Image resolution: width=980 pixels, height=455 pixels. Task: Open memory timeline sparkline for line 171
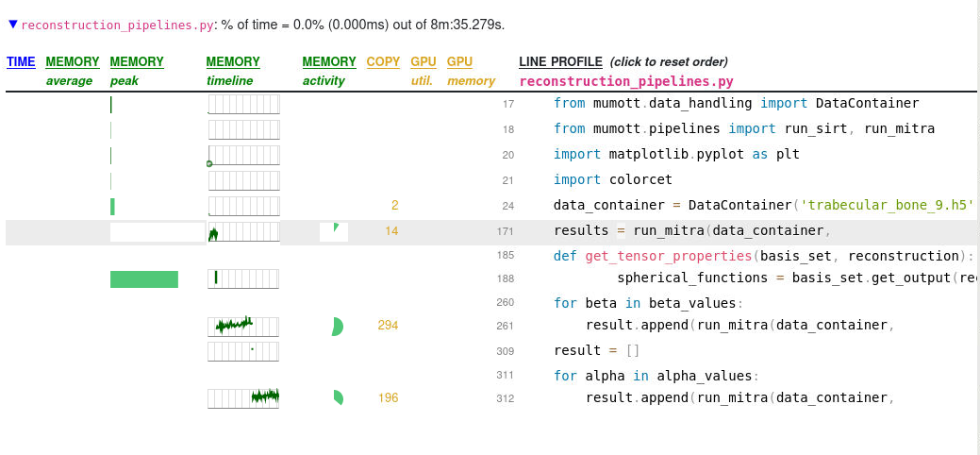[x=243, y=232]
